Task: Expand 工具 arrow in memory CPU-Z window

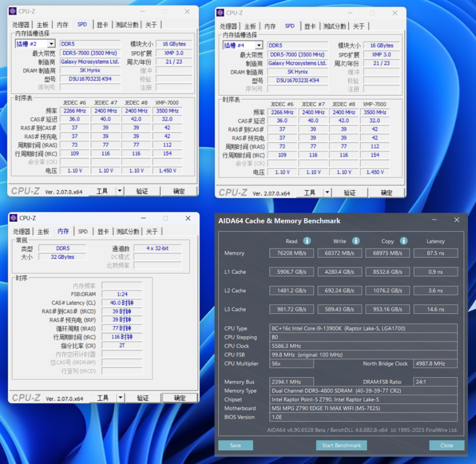Action: click(120, 397)
